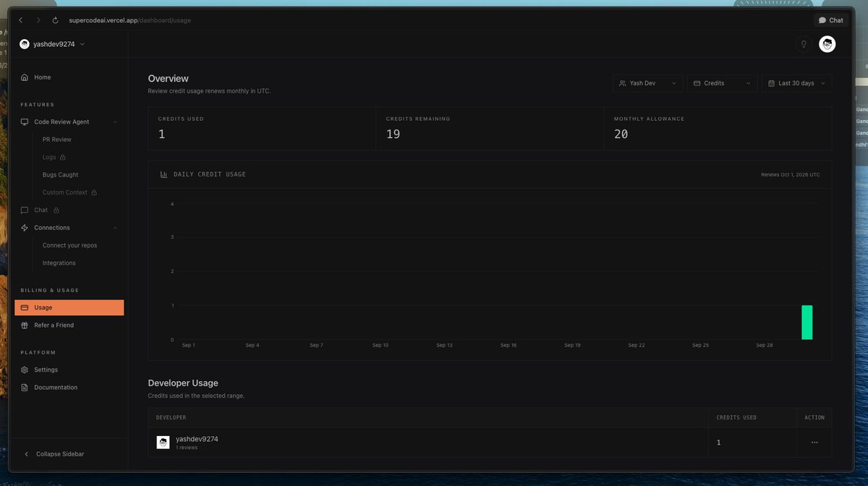868x486 pixels.
Task: Select the Usage item in sidebar
Action: [x=69, y=307]
